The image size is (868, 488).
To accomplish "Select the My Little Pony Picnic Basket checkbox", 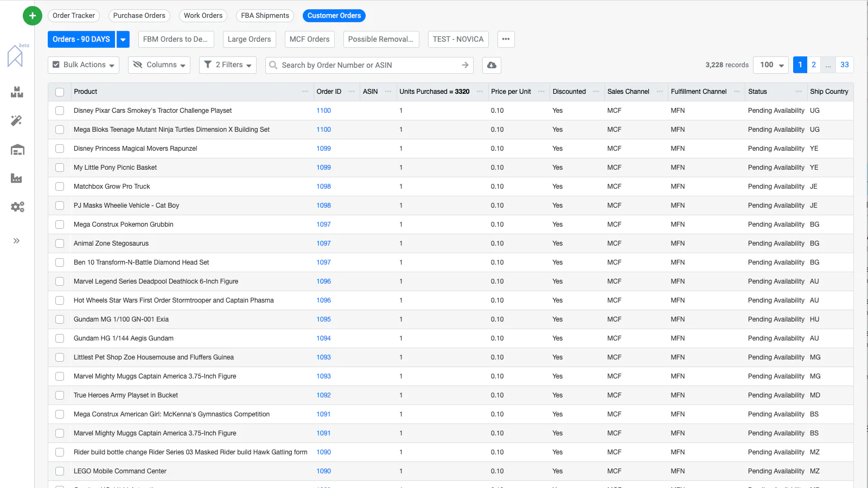I will pos(60,168).
